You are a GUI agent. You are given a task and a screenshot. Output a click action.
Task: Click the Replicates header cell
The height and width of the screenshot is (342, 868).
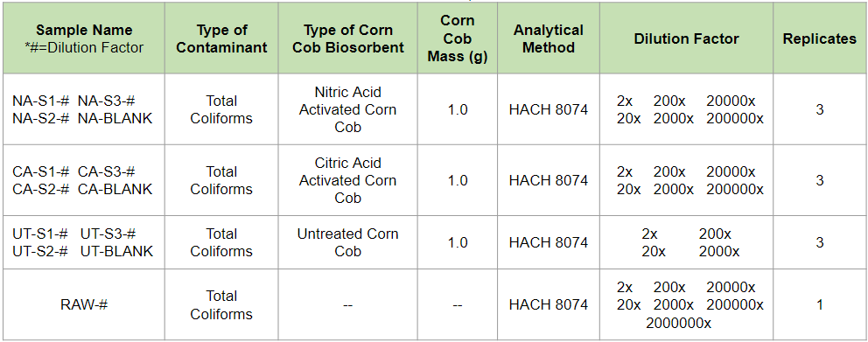819,38
